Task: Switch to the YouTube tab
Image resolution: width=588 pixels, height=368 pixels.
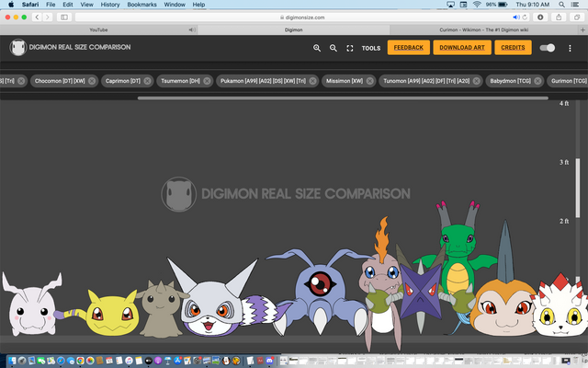Action: click(x=98, y=29)
